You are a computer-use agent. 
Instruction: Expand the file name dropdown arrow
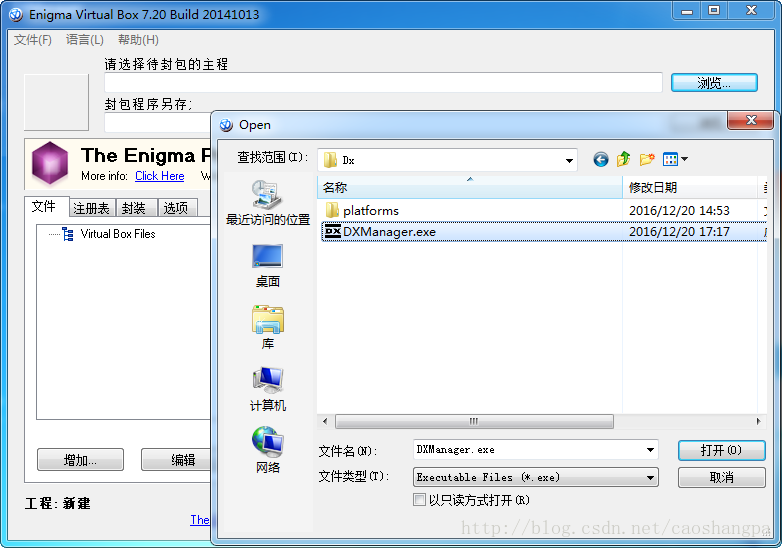tap(650, 450)
